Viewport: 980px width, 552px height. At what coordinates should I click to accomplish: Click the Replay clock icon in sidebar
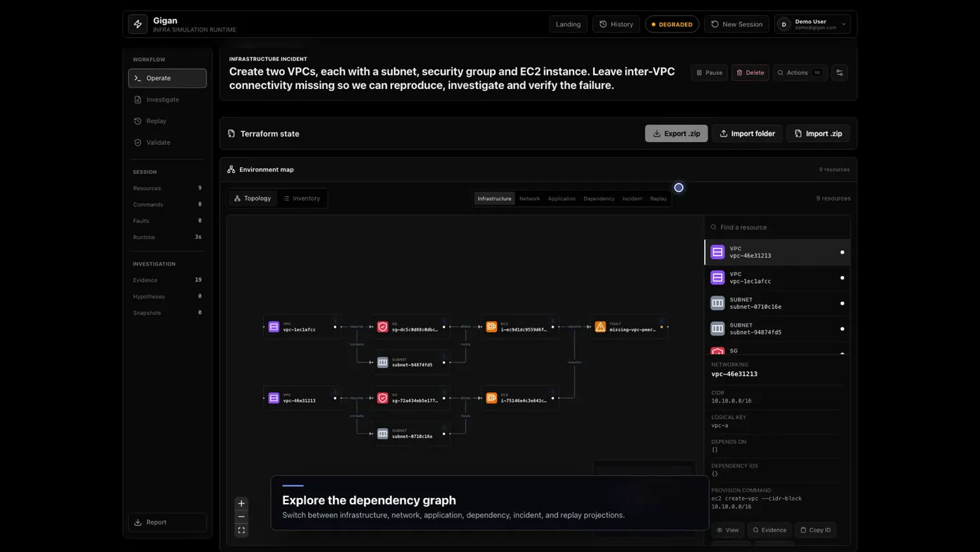coord(138,121)
